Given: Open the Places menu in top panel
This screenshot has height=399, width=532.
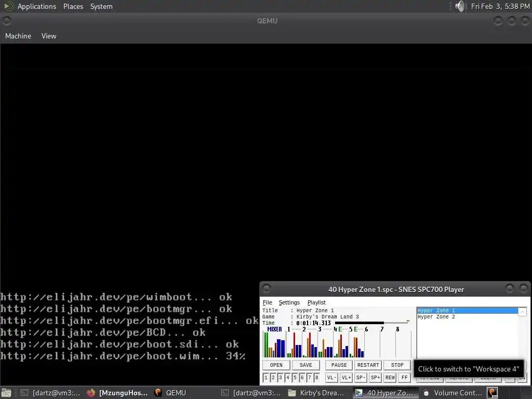Looking at the screenshot, I should pos(73,6).
